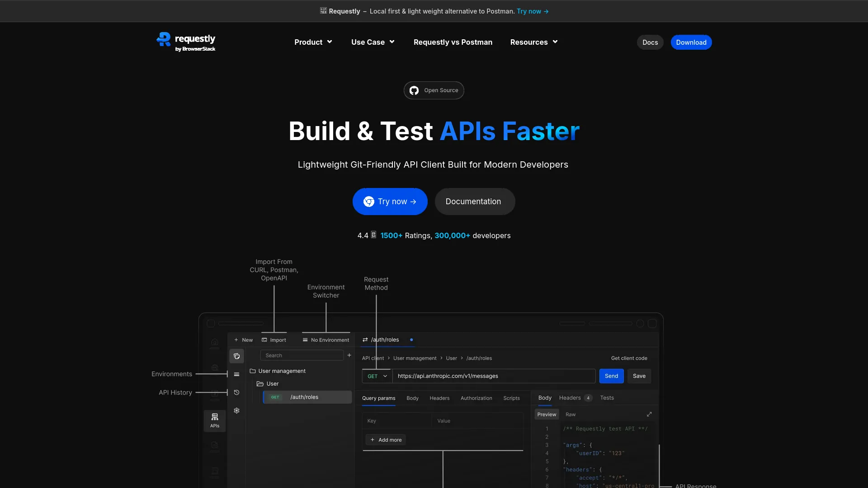Open the Resources dropdown menu
Image resolution: width=868 pixels, height=488 pixels.
pos(534,42)
